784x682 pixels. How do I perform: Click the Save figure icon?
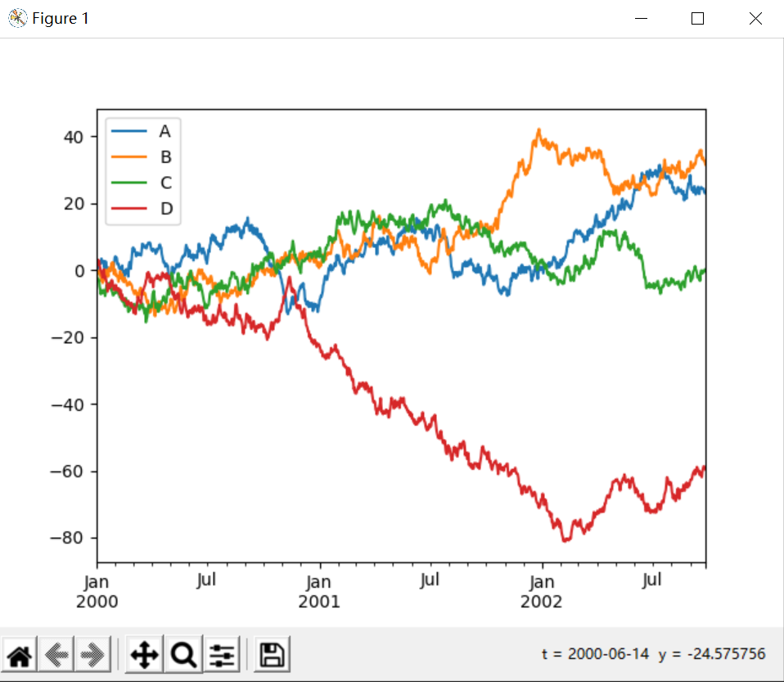coord(271,654)
